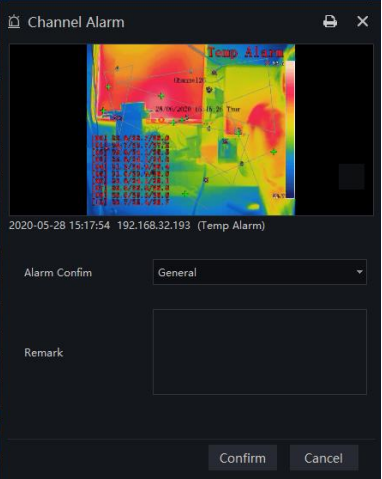The width and height of the screenshot is (382, 479).
Task: Click the temperature color scale bar in snapshot
Action: pyautogui.click(x=290, y=129)
